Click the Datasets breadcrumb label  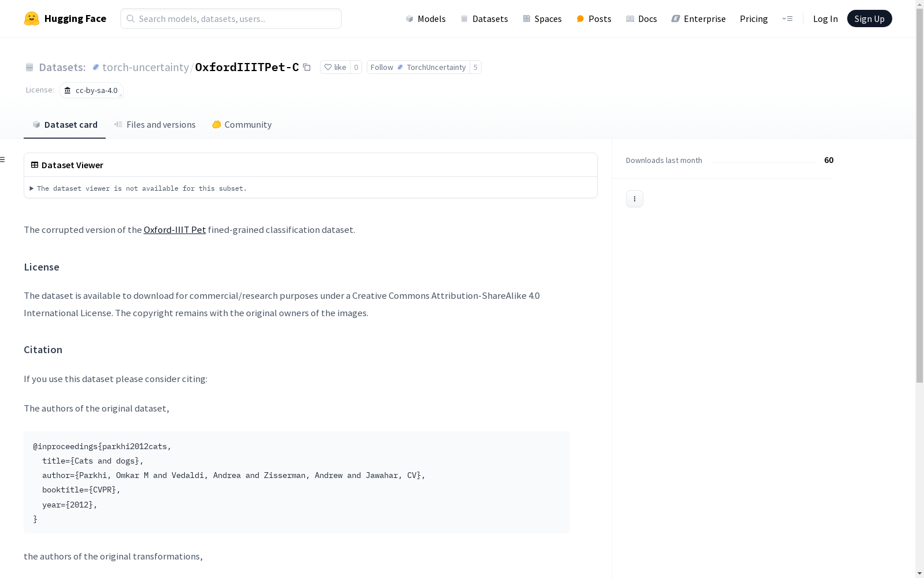(x=62, y=67)
